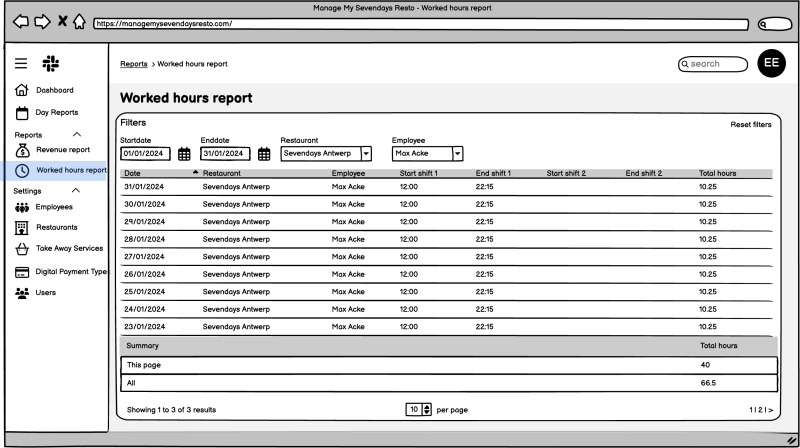The width and height of the screenshot is (800, 448).
Task: Click the browser home icon
Action: pyautogui.click(x=78, y=23)
